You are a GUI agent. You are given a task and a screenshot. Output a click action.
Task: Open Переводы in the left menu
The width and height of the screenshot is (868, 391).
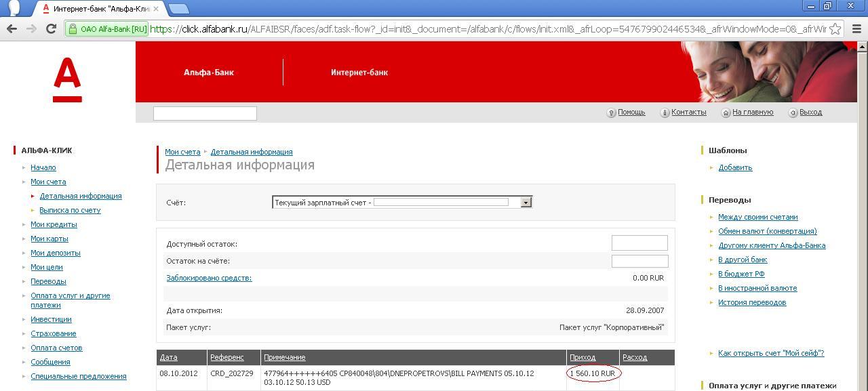(x=48, y=281)
